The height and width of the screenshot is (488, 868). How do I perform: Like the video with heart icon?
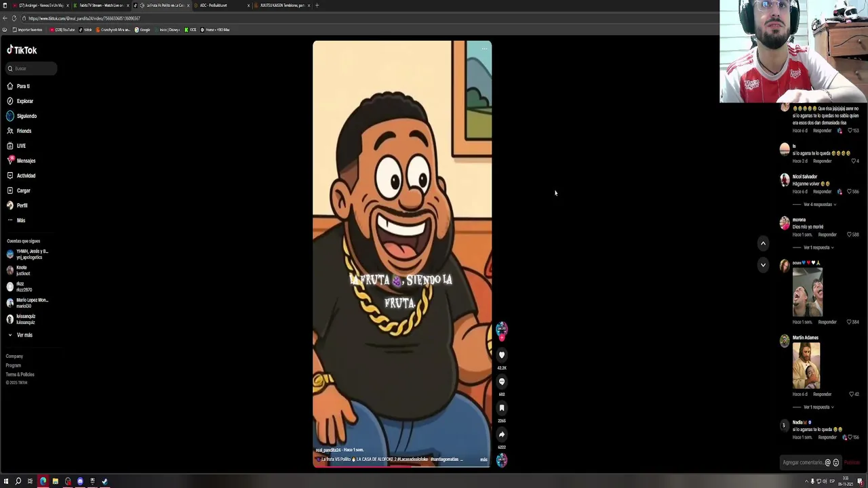pos(502,355)
